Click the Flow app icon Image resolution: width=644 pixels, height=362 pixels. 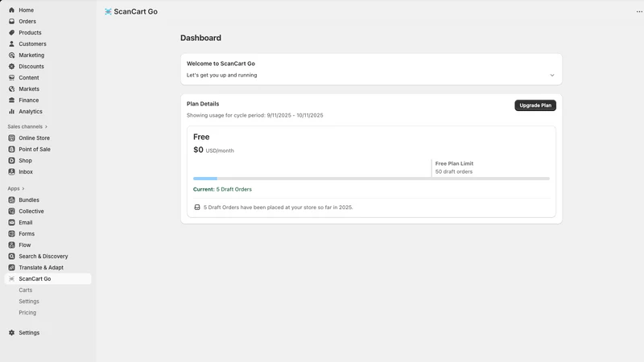pyautogui.click(x=11, y=245)
